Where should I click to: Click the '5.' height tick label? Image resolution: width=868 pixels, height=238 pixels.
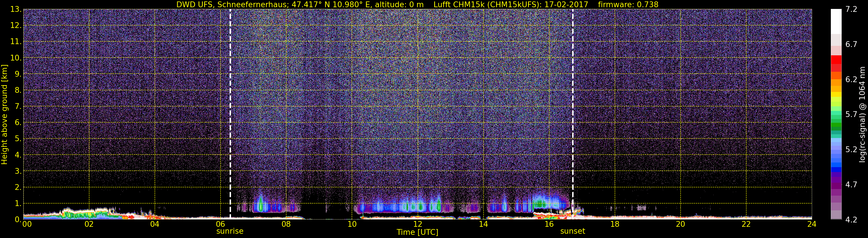[18, 139]
